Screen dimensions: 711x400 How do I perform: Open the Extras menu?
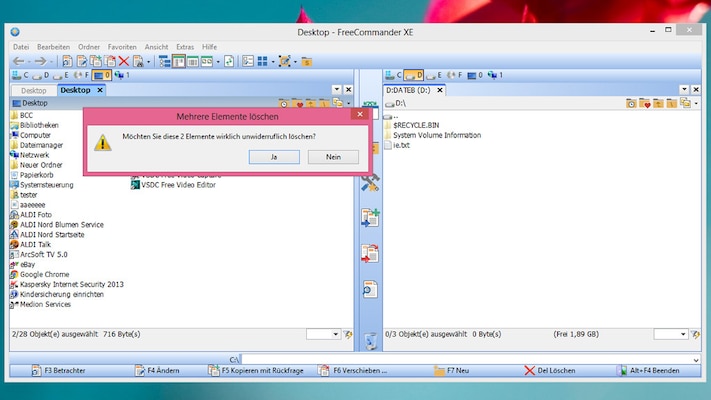pos(185,47)
